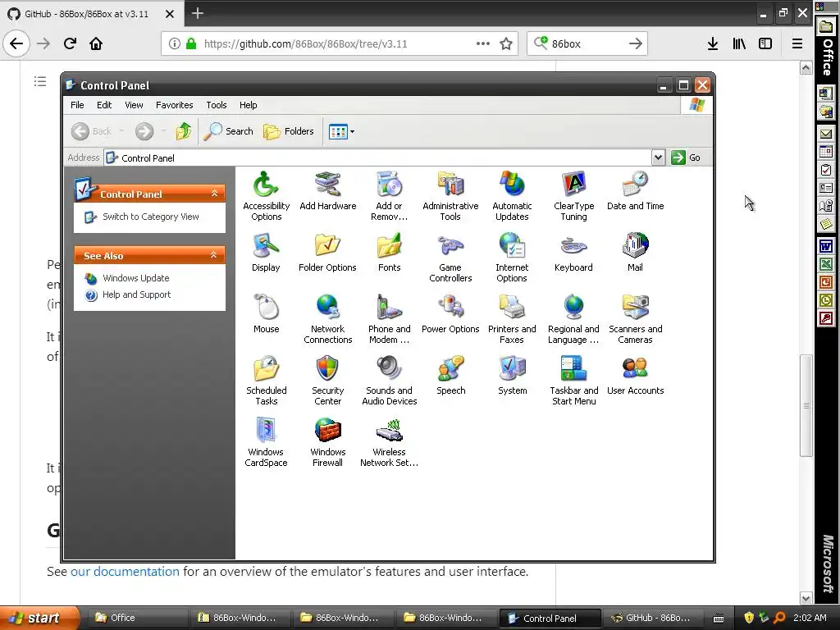Open Windows CardSpace
The width and height of the screenshot is (840, 630).
(x=266, y=442)
